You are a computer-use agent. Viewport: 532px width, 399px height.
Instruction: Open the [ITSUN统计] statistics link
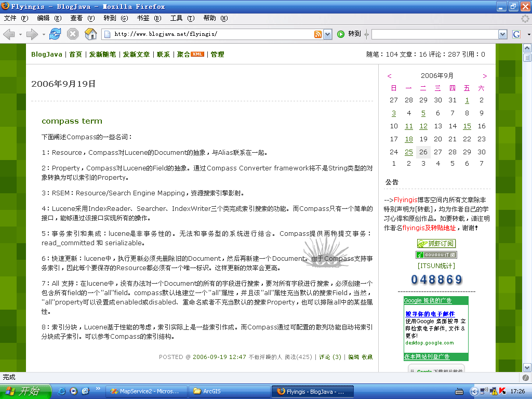[x=436, y=265]
